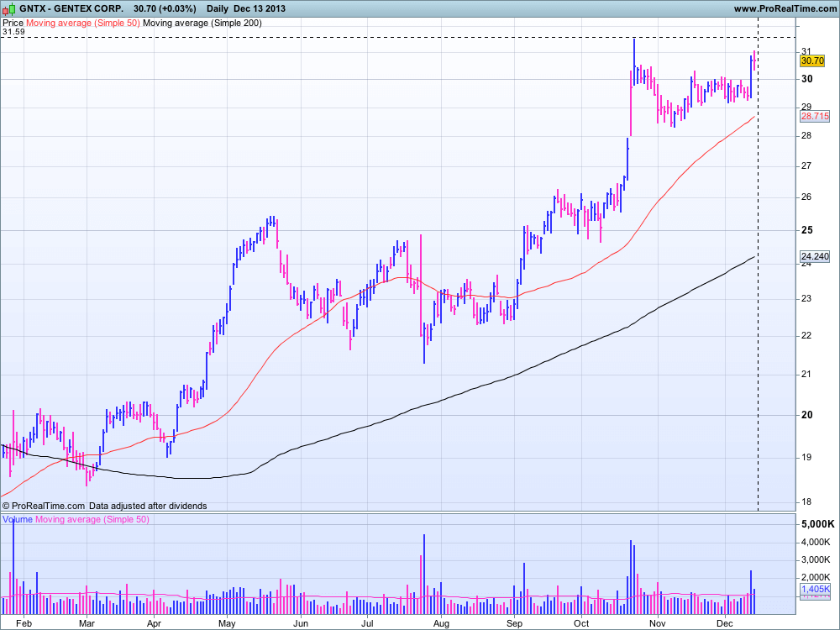The width and height of the screenshot is (840, 630).
Task: Click the 26 price axis label
Action: coord(806,197)
